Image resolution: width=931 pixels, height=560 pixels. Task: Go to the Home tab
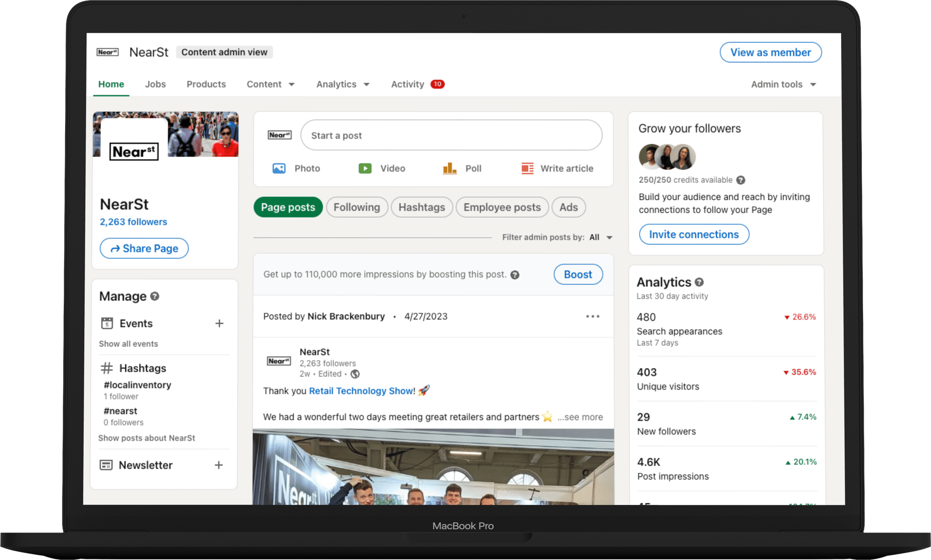tap(111, 84)
